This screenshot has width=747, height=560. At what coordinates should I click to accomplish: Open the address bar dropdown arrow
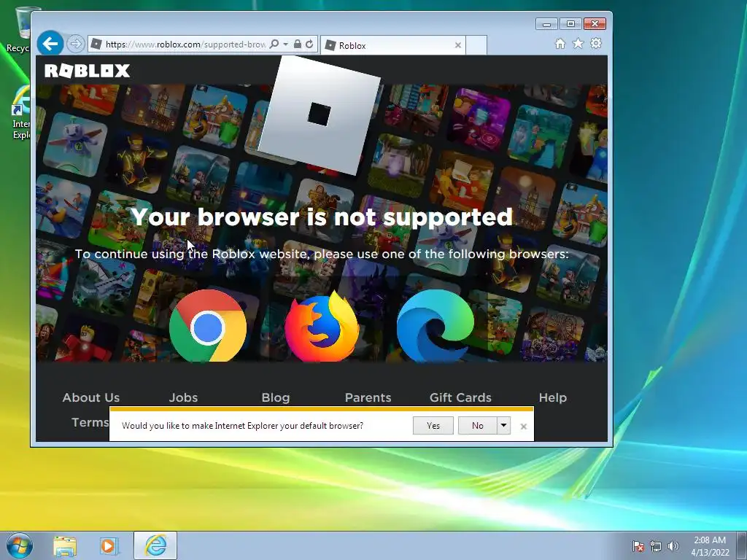click(285, 44)
